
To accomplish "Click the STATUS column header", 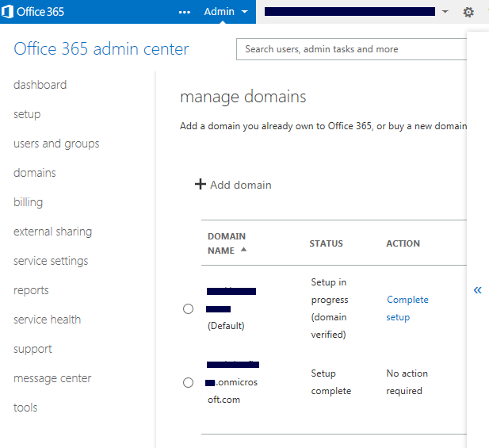I will pos(326,243).
